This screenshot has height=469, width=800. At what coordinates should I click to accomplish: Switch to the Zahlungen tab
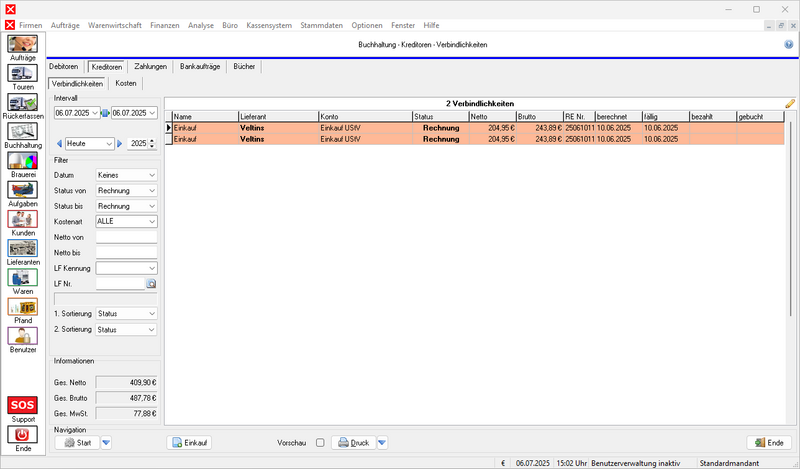point(150,66)
